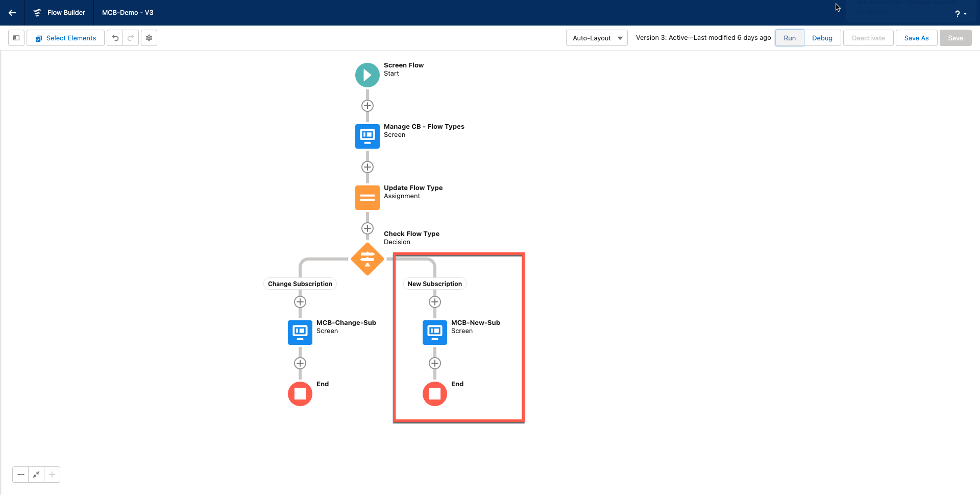Image resolution: width=980 pixels, height=495 pixels.
Task: Open the Auto-Layout dropdown
Action: [597, 38]
